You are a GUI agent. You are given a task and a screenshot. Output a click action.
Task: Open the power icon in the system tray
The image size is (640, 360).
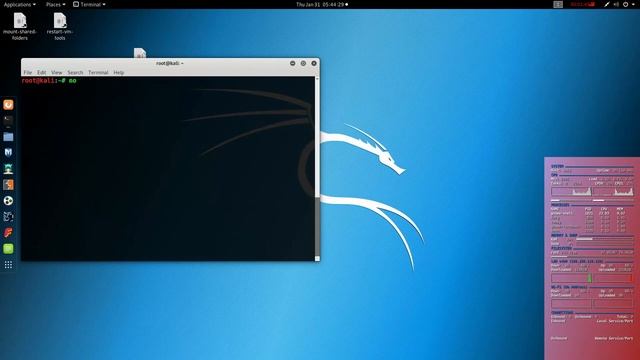pyautogui.click(x=626, y=4)
